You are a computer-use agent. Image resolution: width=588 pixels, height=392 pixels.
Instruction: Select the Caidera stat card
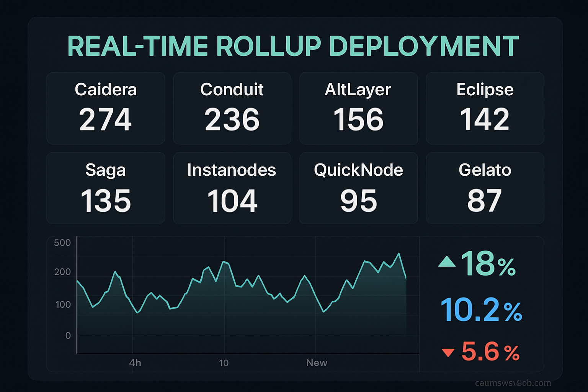pyautogui.click(x=106, y=108)
